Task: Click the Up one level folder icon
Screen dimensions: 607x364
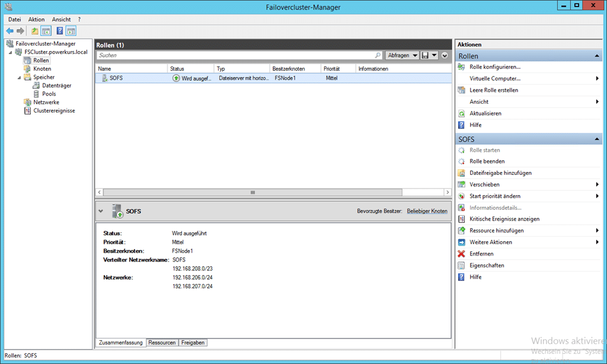Action: (x=35, y=31)
